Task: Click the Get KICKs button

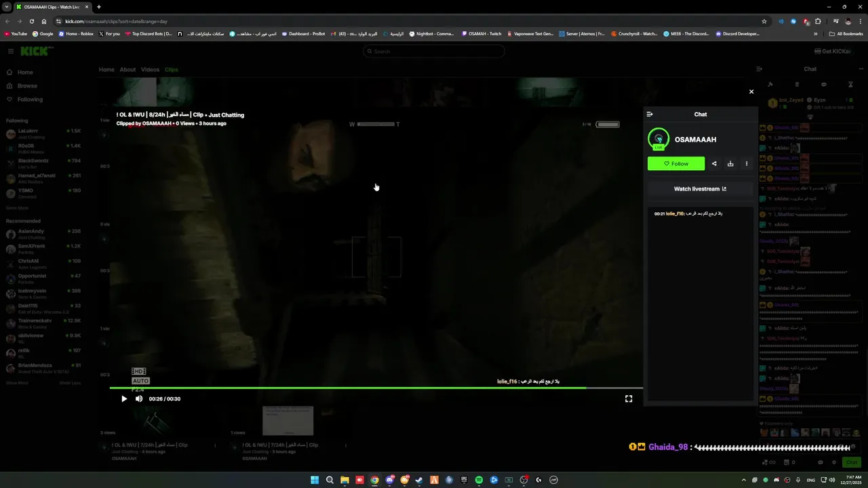Action: tap(832, 52)
